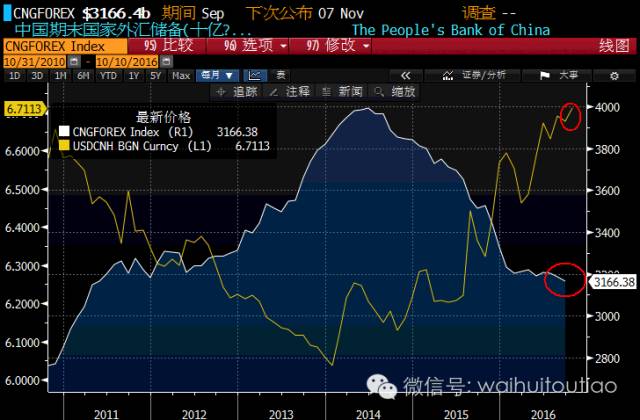The image size is (640, 420).
Task: Click legend value 3166.38
Action: 237,132
